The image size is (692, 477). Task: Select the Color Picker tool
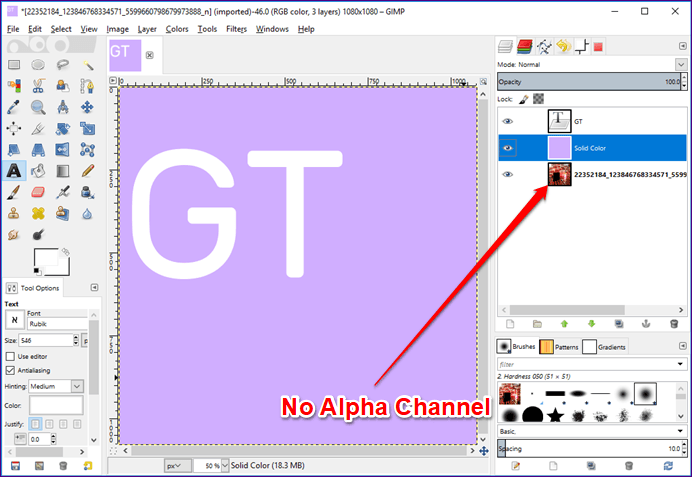pyautogui.click(x=14, y=107)
